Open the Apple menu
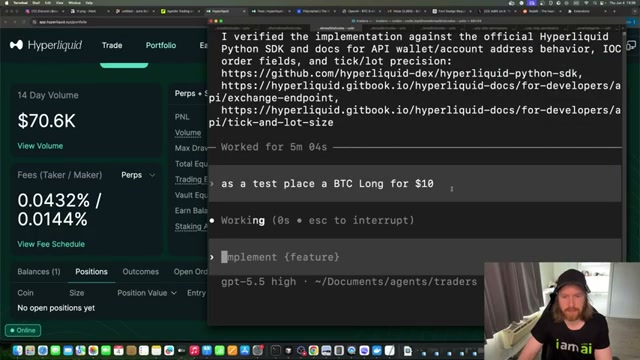The image size is (640, 360). [x=6, y=3]
